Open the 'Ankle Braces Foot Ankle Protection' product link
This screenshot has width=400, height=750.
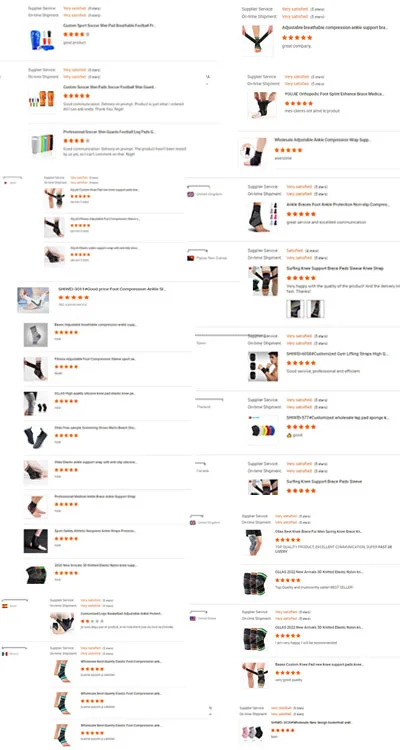[338, 204]
